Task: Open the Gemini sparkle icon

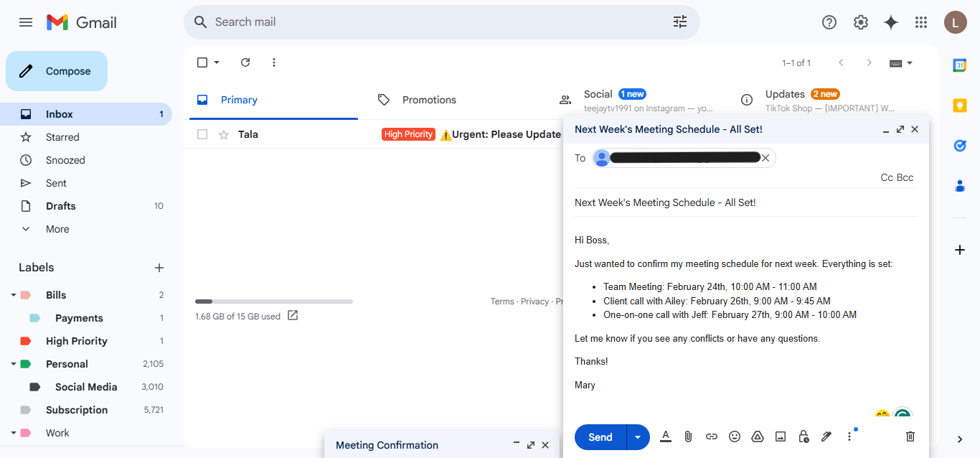Action: 891,22
